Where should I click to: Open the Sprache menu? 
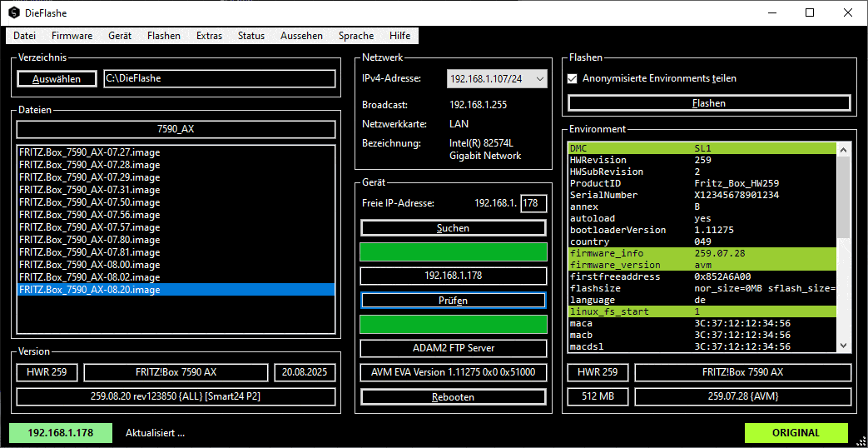[356, 36]
